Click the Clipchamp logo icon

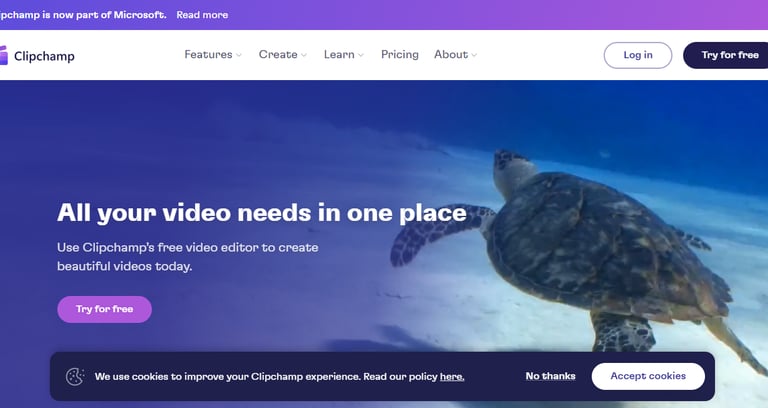[3, 55]
